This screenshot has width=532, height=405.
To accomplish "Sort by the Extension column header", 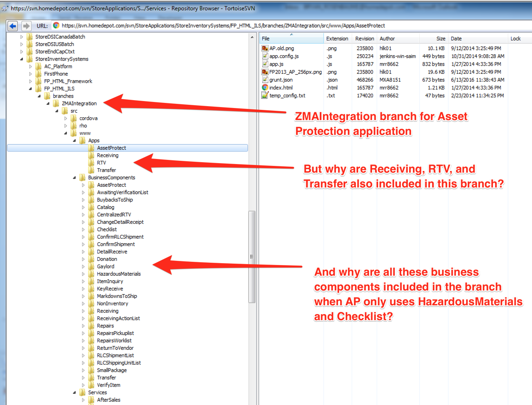I will pos(337,38).
